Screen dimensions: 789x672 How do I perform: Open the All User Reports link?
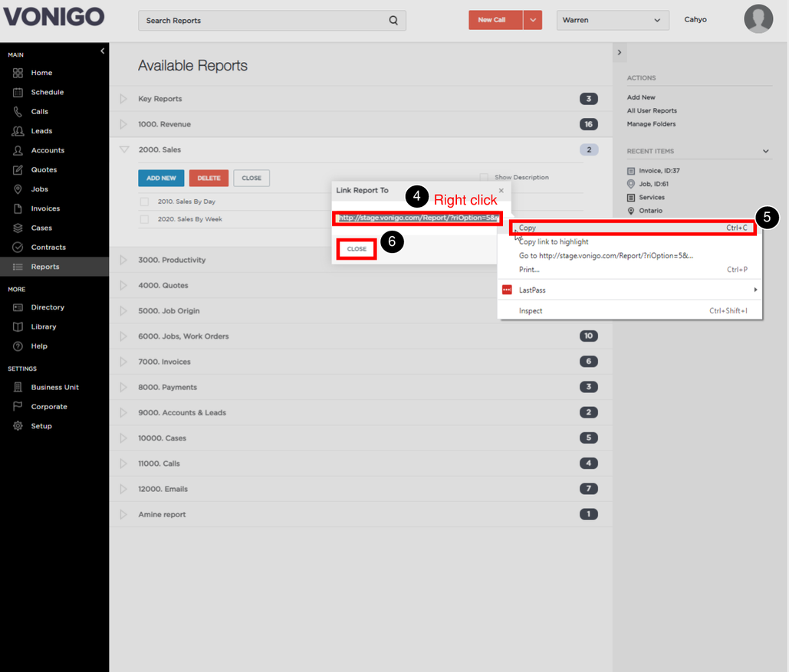point(652,110)
